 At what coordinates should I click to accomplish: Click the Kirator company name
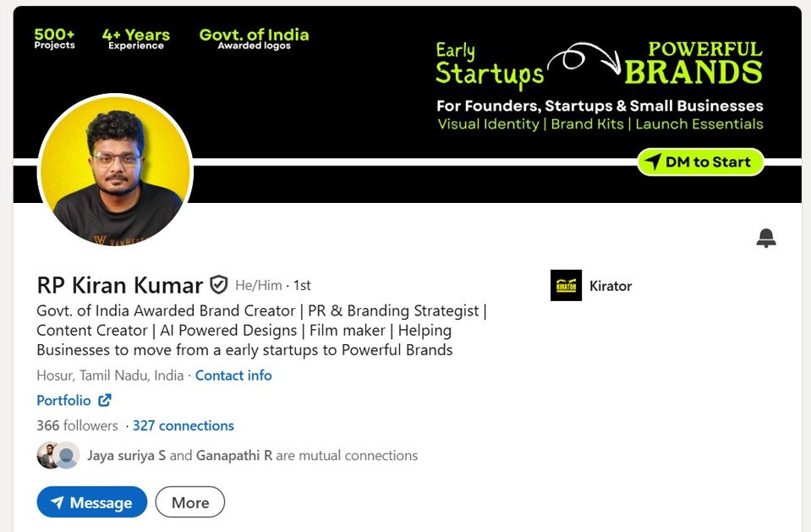(x=611, y=286)
